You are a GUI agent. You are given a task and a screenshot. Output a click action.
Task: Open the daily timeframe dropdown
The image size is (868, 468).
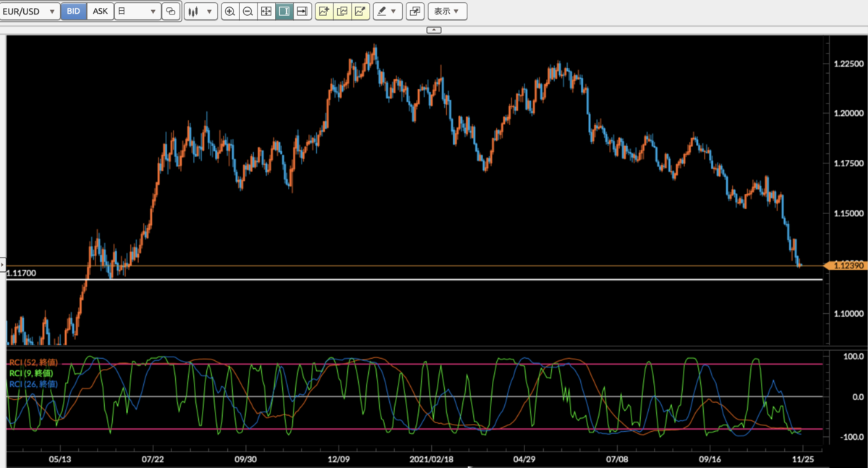pyautogui.click(x=137, y=11)
